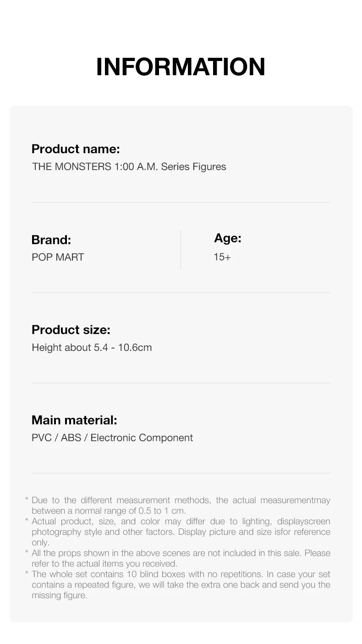Click the divider between Brand and Age
Viewport: 362px width, 644px height.
(x=181, y=250)
